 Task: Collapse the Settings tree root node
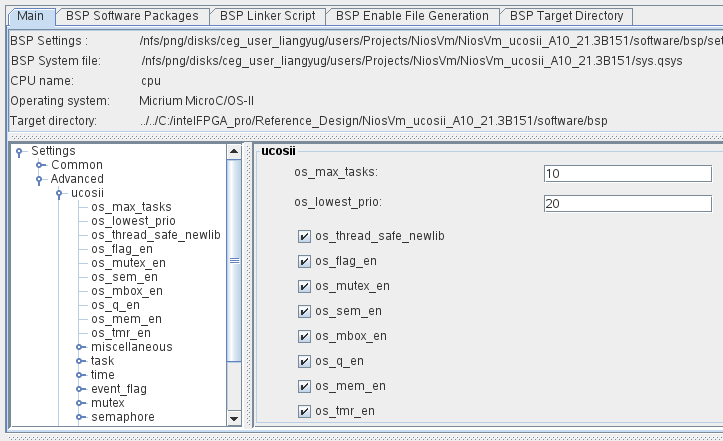click(x=20, y=152)
